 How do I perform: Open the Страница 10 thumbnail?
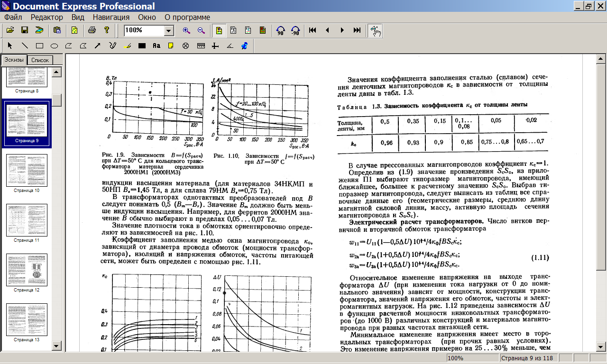click(x=27, y=173)
